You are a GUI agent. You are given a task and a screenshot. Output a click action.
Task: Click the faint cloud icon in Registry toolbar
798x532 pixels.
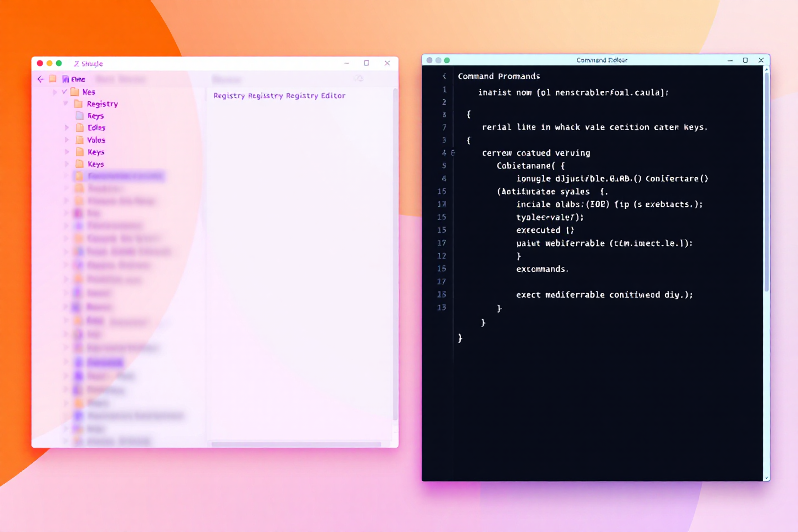359,79
